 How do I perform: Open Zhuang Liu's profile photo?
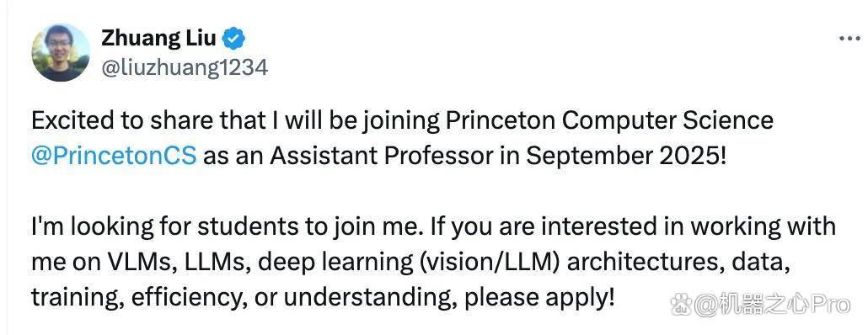[61, 53]
